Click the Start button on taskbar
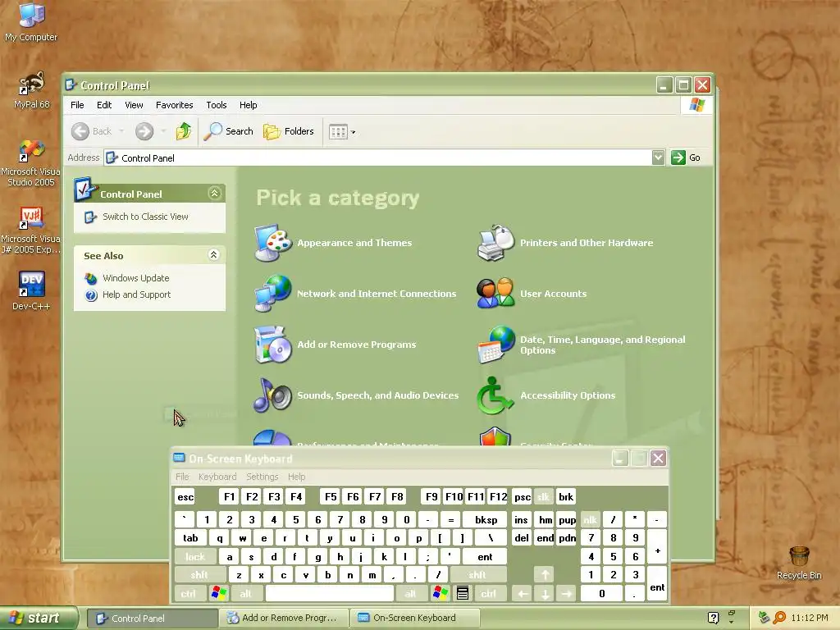Viewport: 840px width, 630px height. click(x=39, y=618)
